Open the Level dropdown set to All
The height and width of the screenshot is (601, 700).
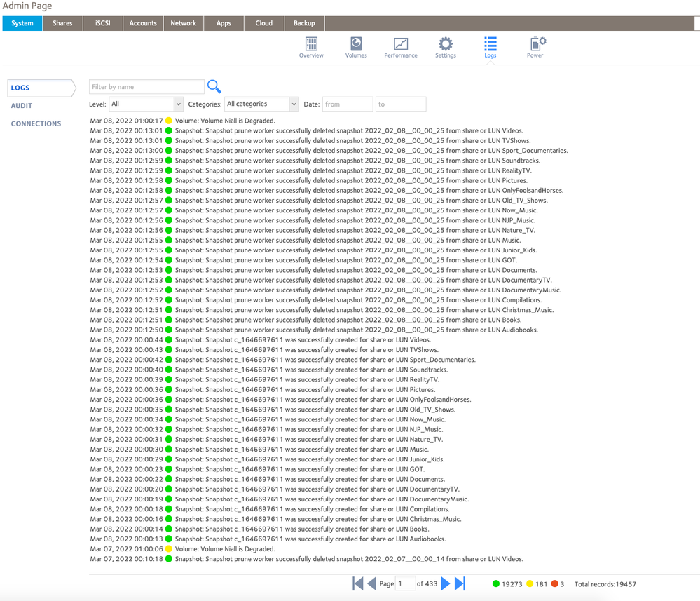click(145, 103)
